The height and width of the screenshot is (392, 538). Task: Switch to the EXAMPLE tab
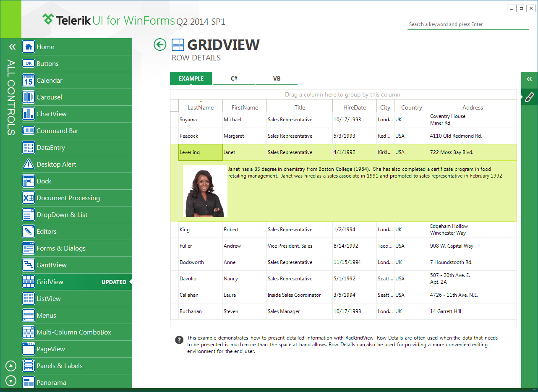[x=191, y=78]
